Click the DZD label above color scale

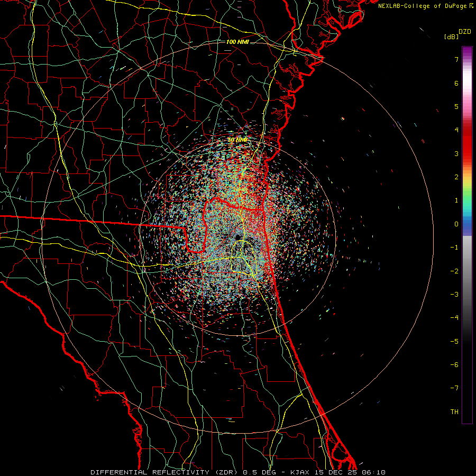point(464,32)
